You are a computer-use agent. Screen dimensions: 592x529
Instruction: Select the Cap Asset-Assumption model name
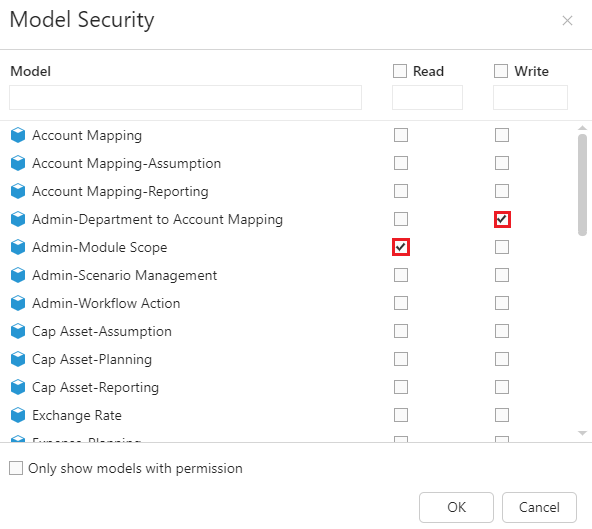(x=102, y=331)
